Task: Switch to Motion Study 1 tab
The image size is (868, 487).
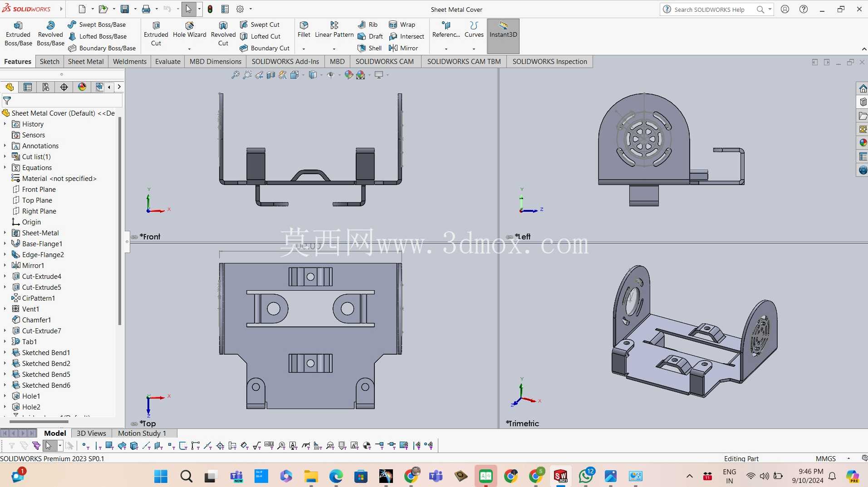Action: coord(142,433)
